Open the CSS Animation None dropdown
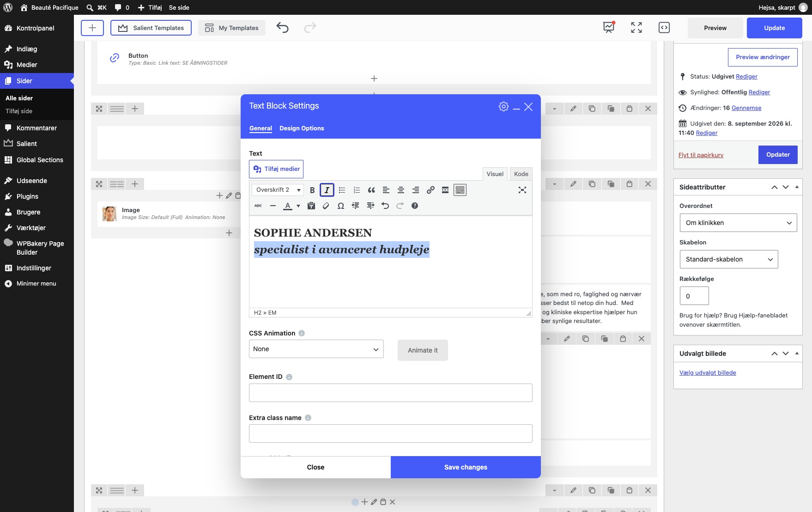The height and width of the screenshot is (512, 812). coord(316,349)
